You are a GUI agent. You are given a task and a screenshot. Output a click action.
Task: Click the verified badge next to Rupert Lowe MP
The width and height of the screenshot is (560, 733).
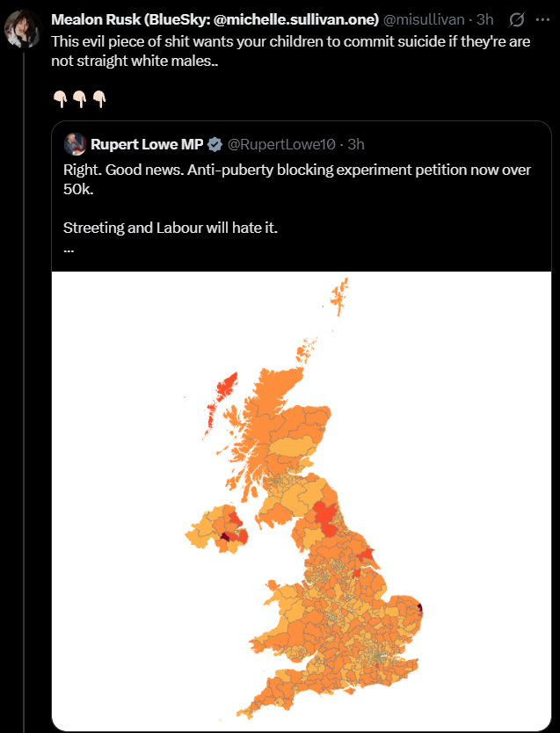click(215, 144)
